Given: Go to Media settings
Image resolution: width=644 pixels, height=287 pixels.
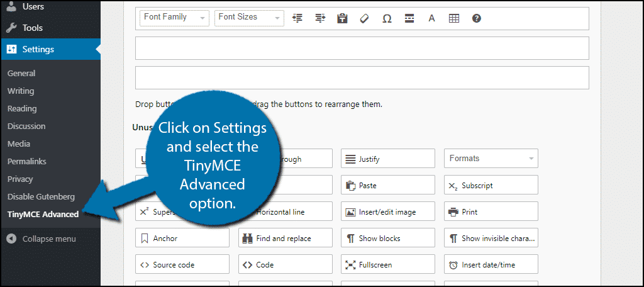Looking at the screenshot, I should (18, 144).
